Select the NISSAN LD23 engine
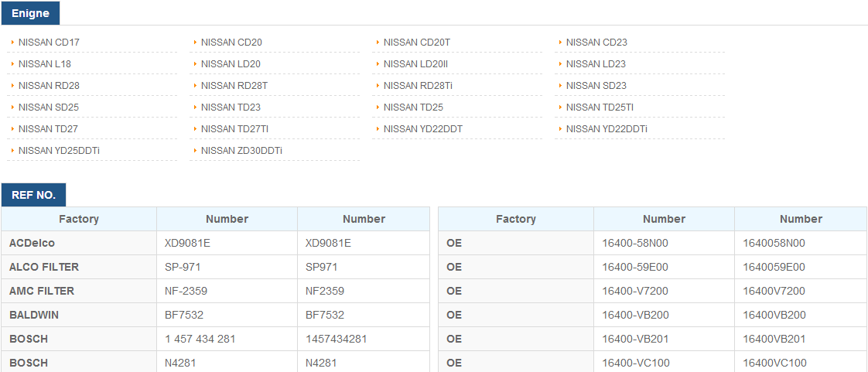This screenshot has width=868, height=372. click(596, 63)
